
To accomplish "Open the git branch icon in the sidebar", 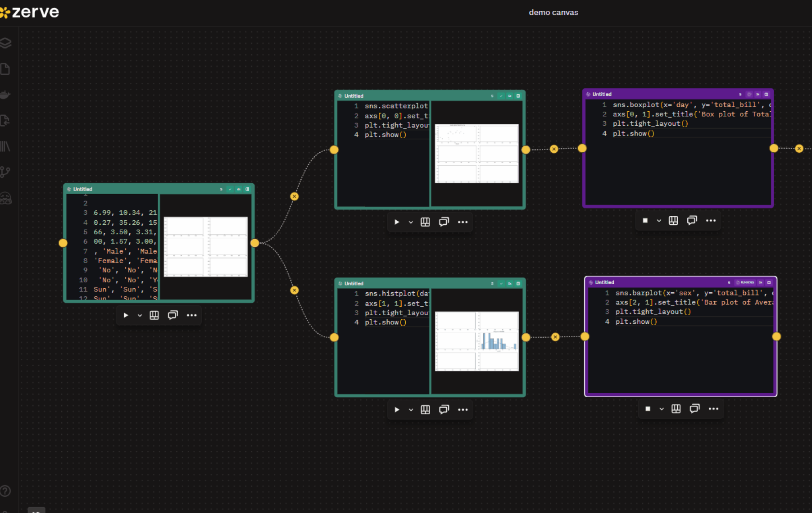I will click(5, 172).
